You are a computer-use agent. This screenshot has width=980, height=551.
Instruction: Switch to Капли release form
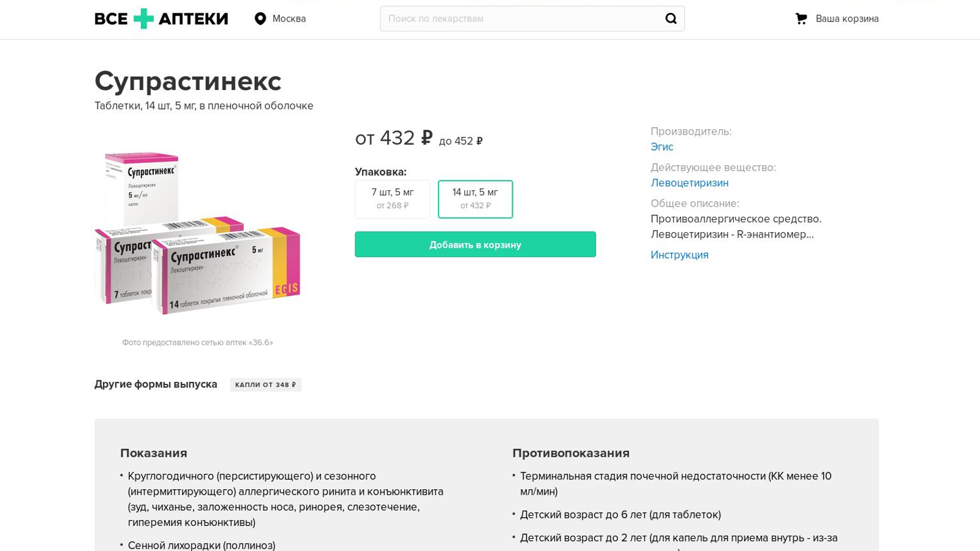tap(265, 384)
